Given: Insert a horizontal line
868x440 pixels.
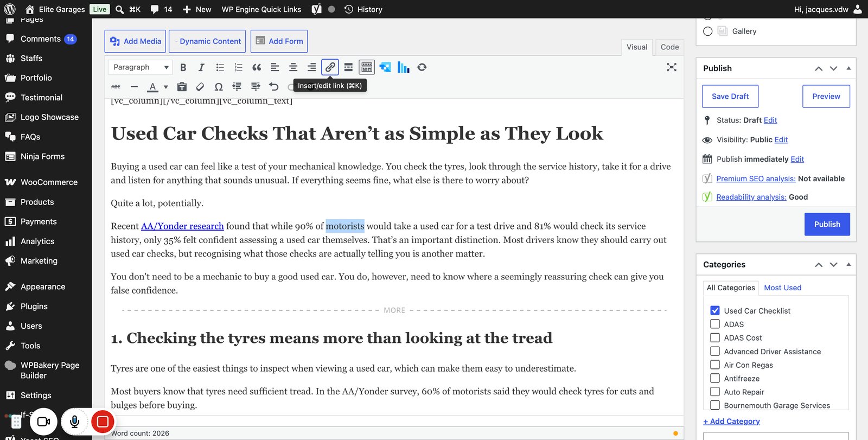Looking at the screenshot, I should tap(135, 87).
